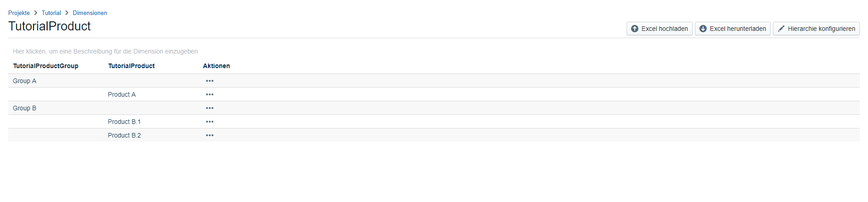This screenshot has width=868, height=202.
Task: Open actions menu for Product B.2
Action: [x=209, y=135]
